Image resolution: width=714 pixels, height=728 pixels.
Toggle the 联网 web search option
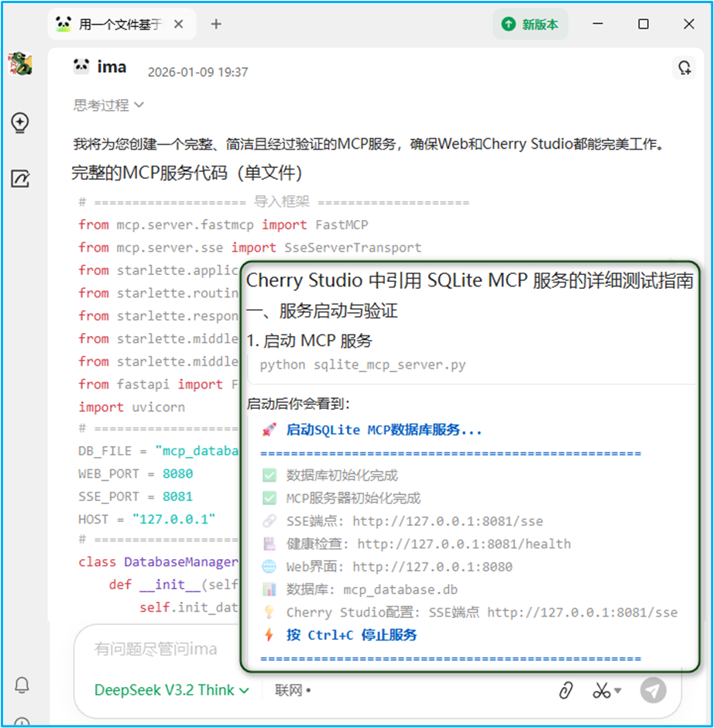[x=293, y=690]
